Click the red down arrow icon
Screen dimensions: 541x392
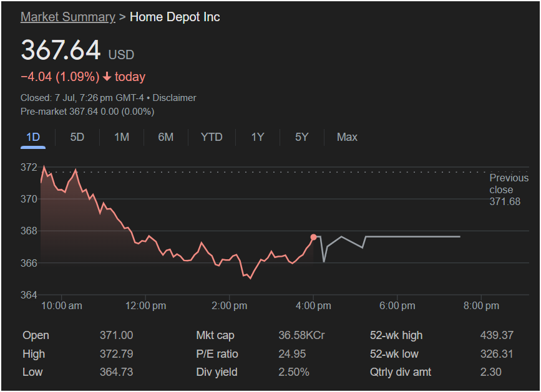coord(107,77)
